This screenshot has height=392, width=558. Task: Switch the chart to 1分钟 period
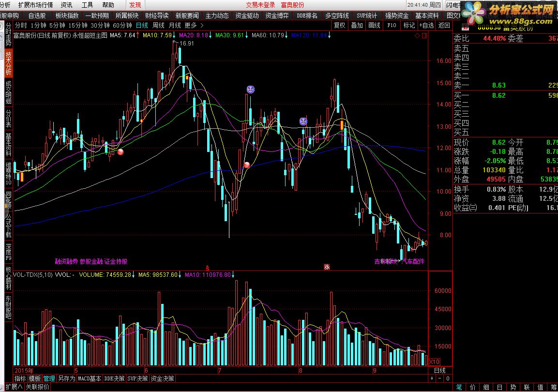tap(38, 26)
